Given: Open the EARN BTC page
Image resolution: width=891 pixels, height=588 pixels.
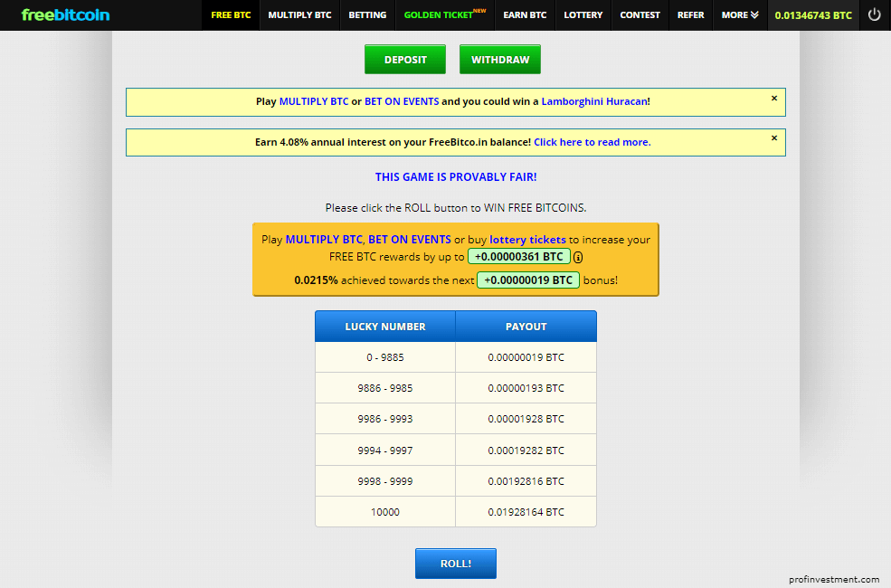Looking at the screenshot, I should (525, 14).
